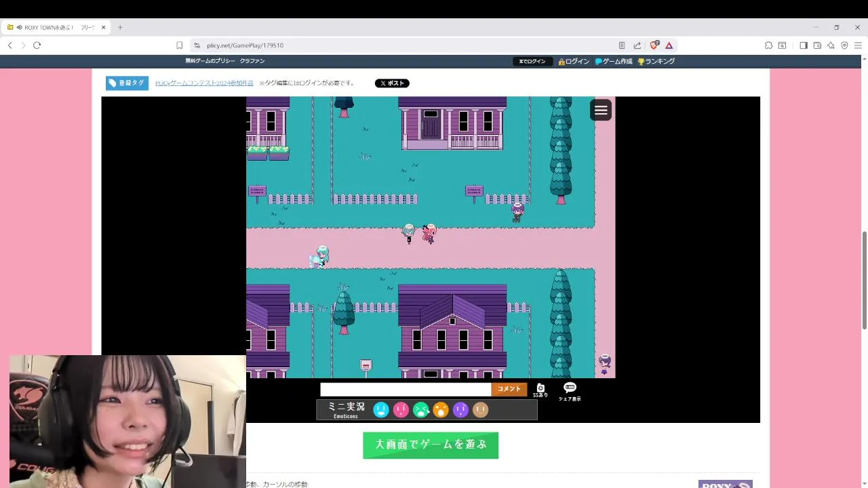This screenshot has height=488, width=868.
Task: Click the 登録タグ label badge
Action: 127,83
